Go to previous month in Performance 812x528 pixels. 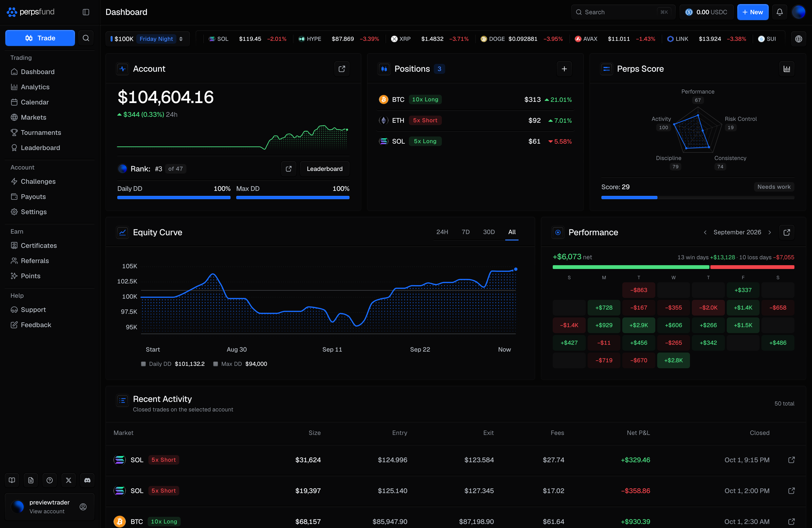(x=705, y=232)
